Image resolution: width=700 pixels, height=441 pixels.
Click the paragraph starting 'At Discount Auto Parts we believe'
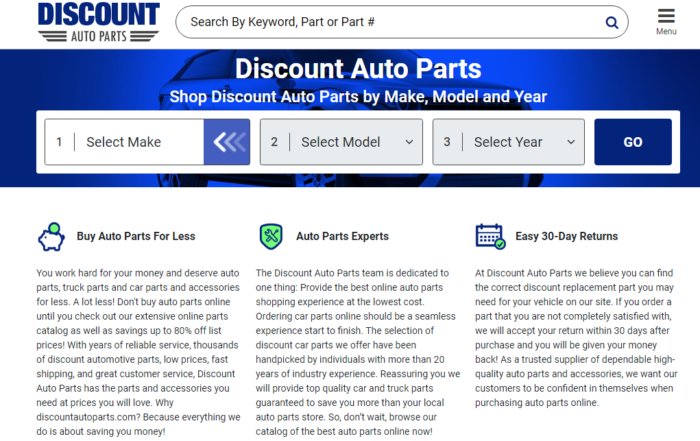coord(576,337)
